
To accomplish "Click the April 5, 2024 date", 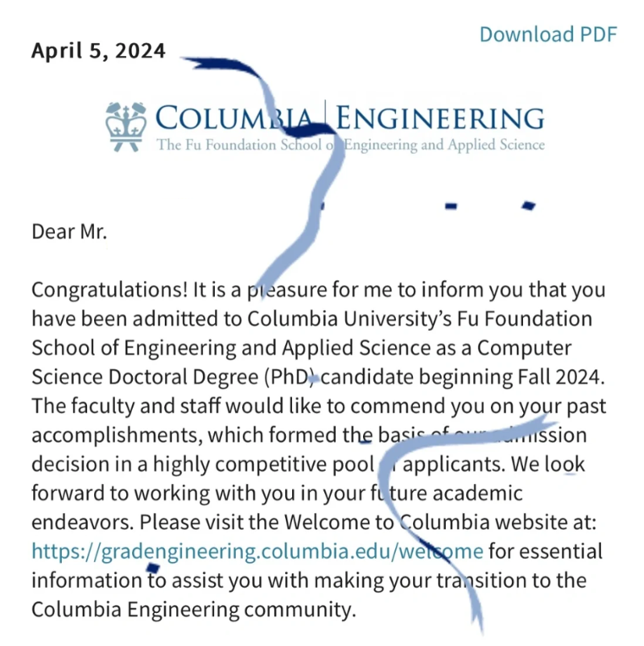I will [x=98, y=51].
